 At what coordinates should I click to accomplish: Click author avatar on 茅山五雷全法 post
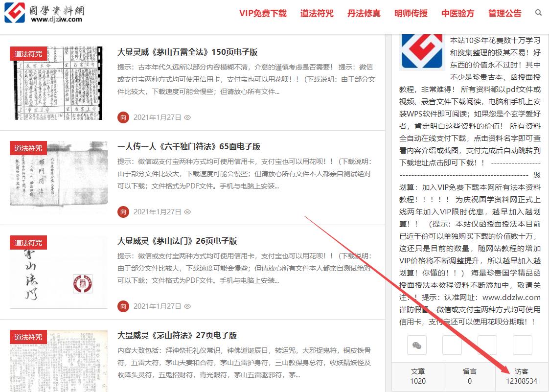click(123, 117)
